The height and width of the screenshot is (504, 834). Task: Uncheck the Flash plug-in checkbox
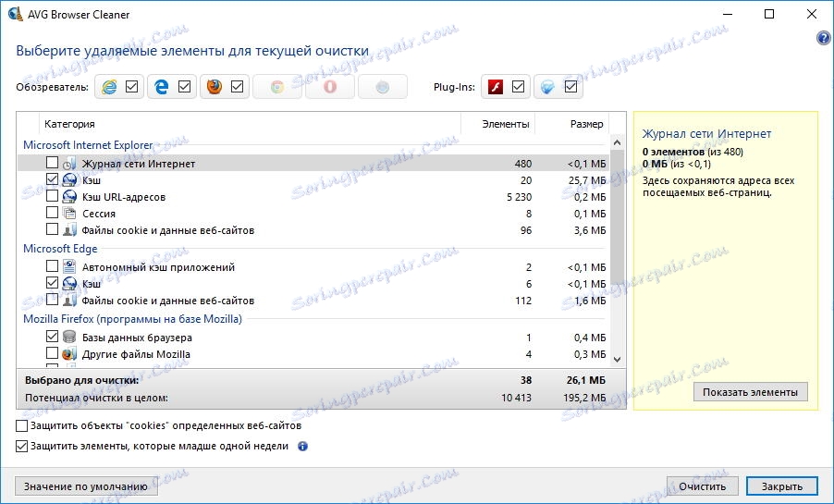(518, 86)
